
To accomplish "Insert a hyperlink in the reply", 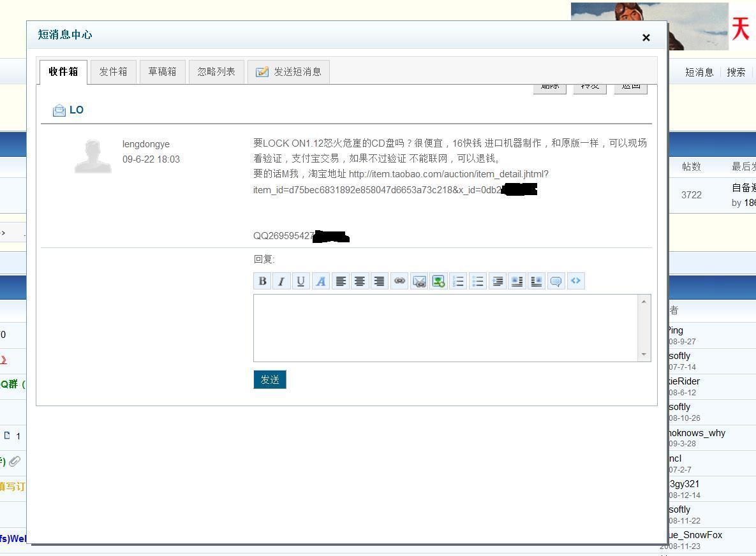I will click(x=399, y=281).
